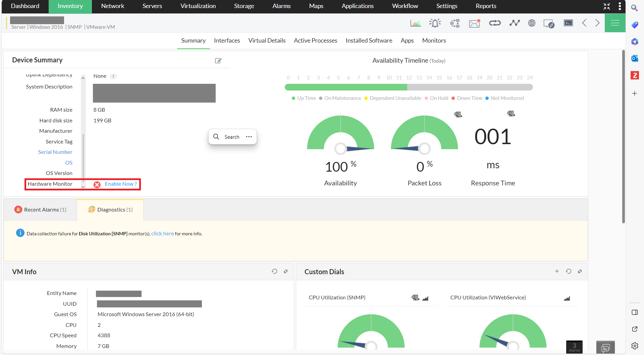Open the green hamburger menu button
Viewport: 644px width, 355px height.
tap(615, 23)
